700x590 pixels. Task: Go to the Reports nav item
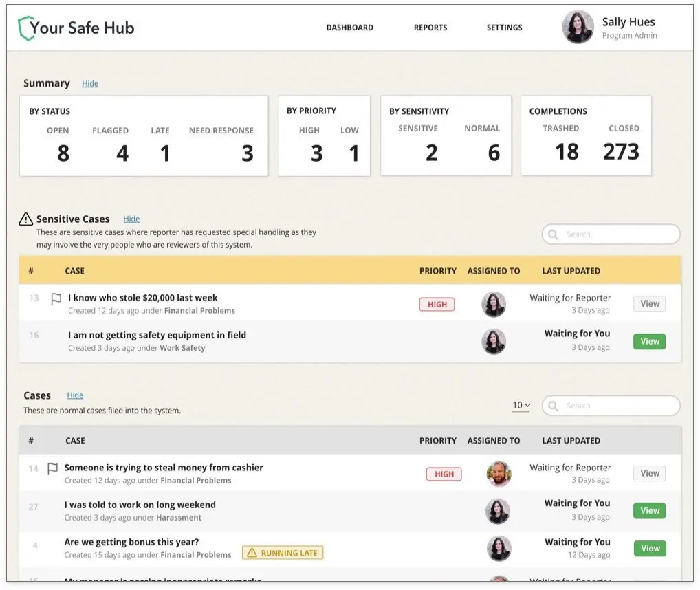pos(430,28)
